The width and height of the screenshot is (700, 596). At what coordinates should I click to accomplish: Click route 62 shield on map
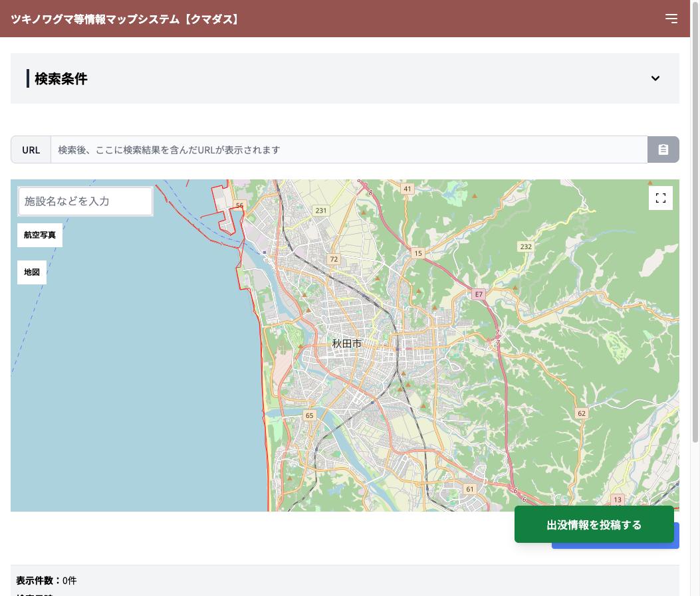(x=581, y=413)
